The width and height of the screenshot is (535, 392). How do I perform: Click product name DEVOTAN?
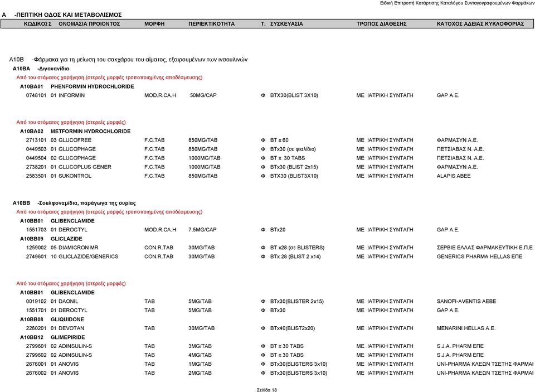71,328
